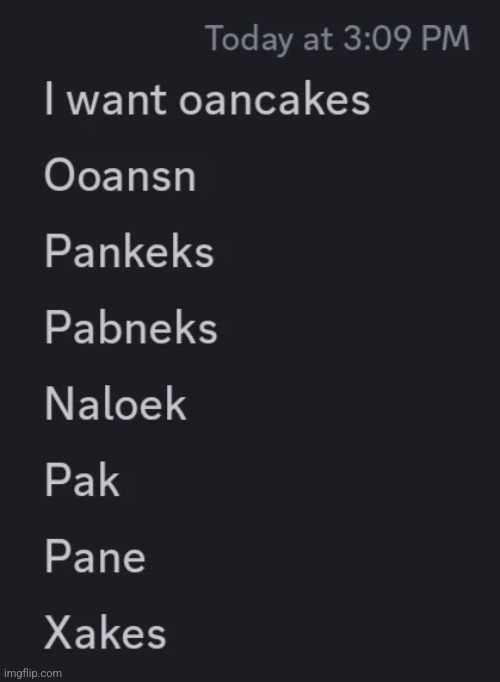Click the 'Pabneks' message line

pos(131,328)
